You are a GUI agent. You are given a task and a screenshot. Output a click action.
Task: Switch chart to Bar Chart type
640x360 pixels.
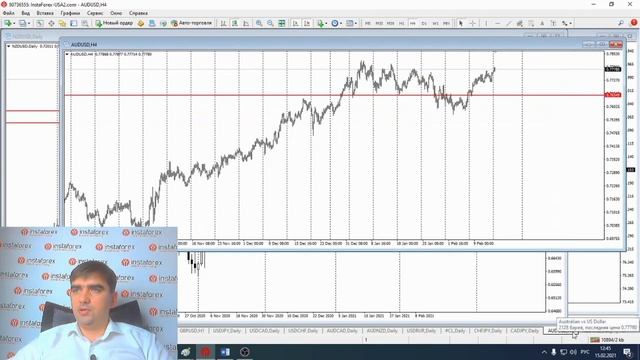224,23
